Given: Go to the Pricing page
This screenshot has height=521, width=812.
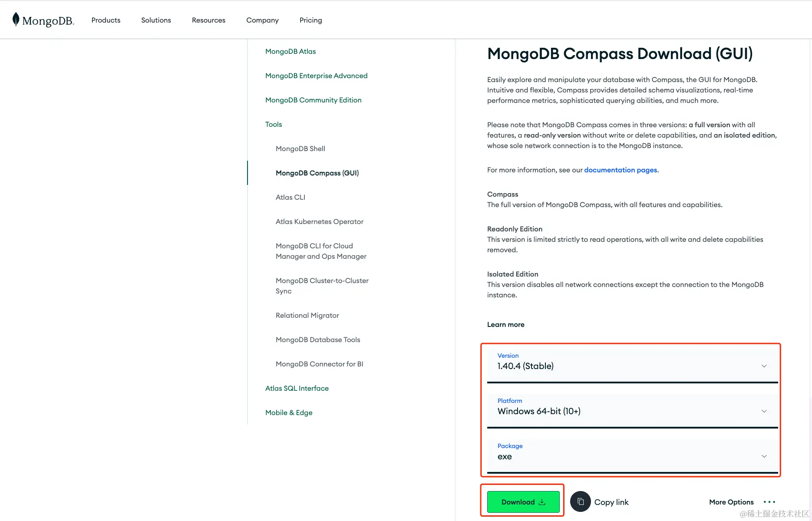Looking at the screenshot, I should point(311,20).
